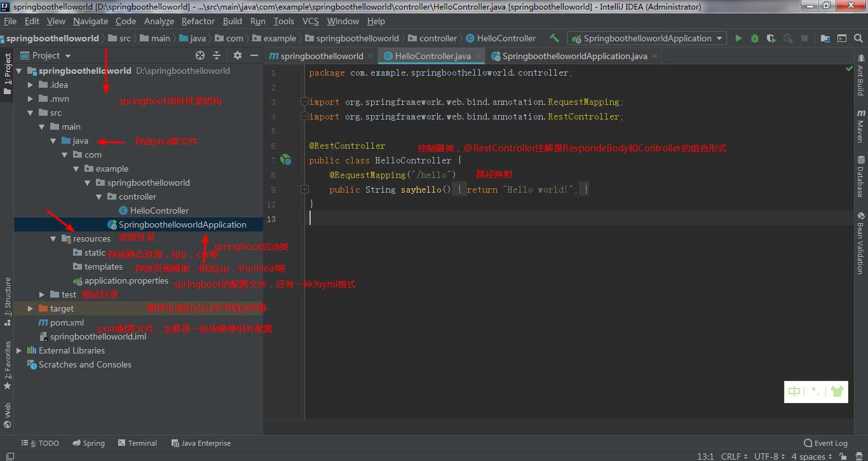Image resolution: width=868 pixels, height=461 pixels.
Task: Open the Bean Validation panel
Action: (861, 243)
